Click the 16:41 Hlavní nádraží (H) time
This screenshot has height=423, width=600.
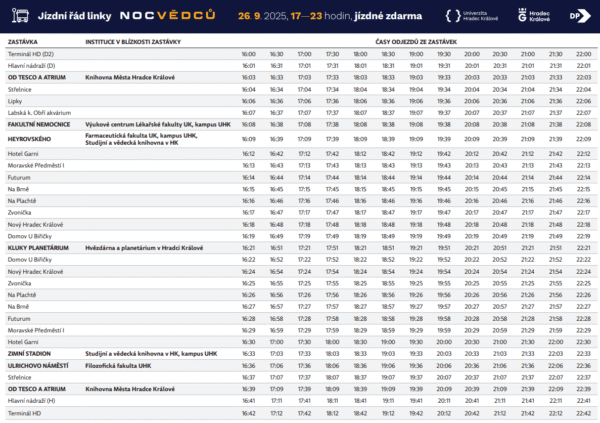point(249,401)
